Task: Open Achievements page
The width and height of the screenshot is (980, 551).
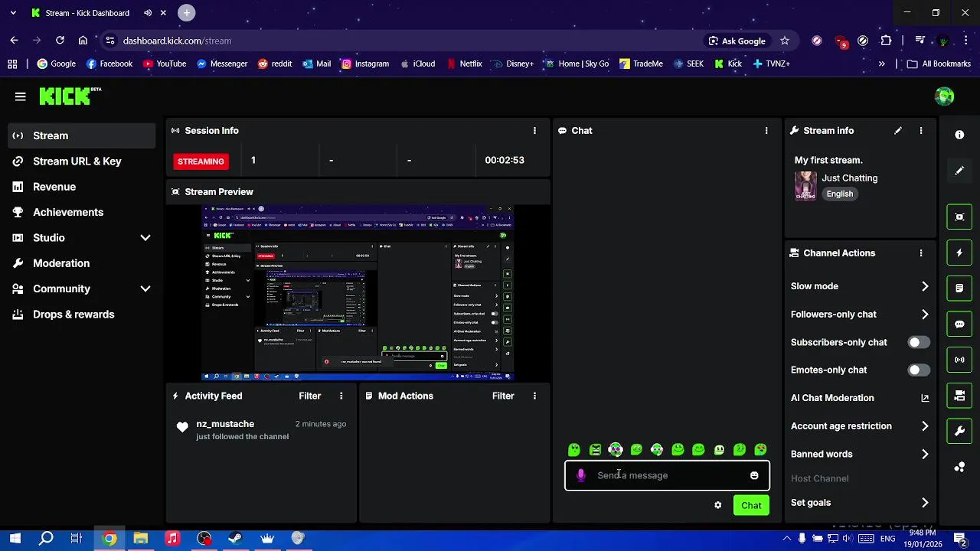Action: point(81,212)
